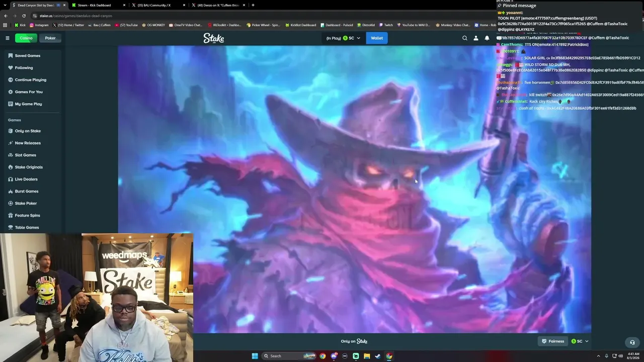Open the Wallet button
644x362 pixels.
[377, 38]
